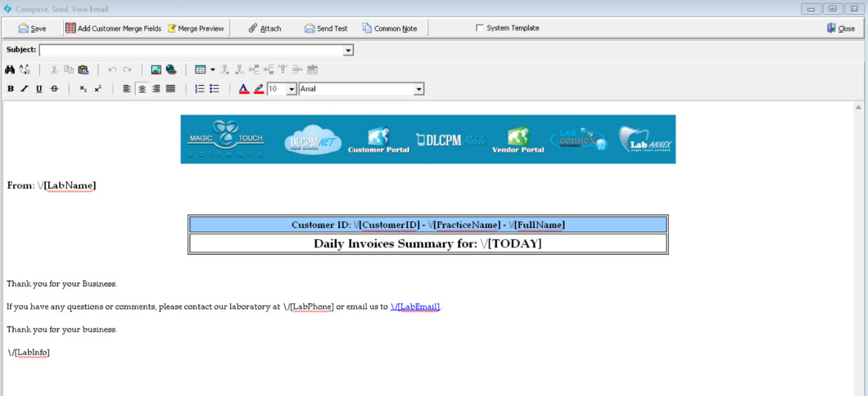Image resolution: width=868 pixels, height=396 pixels.
Task: Open the font size dropdown
Action: 291,89
